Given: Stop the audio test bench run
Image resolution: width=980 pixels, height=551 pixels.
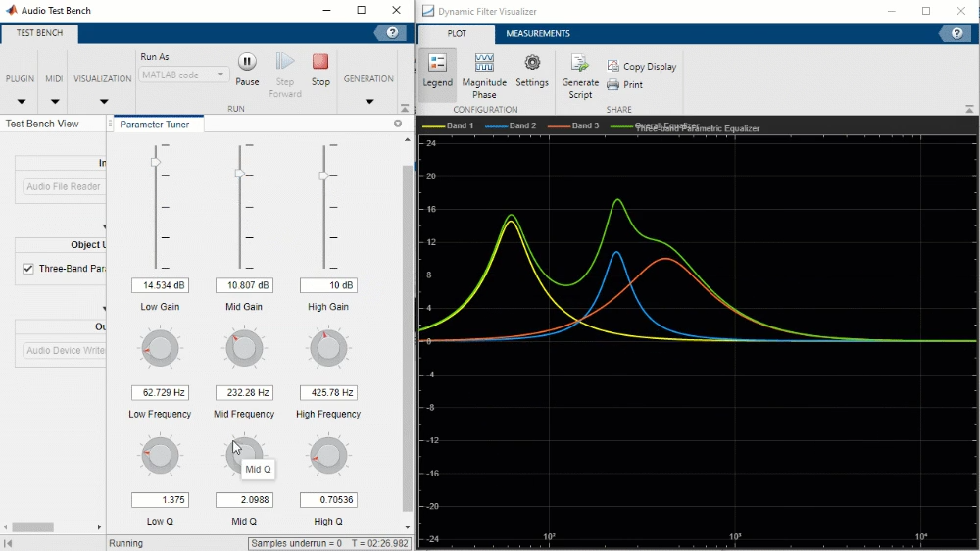Looking at the screenshot, I should click(320, 62).
